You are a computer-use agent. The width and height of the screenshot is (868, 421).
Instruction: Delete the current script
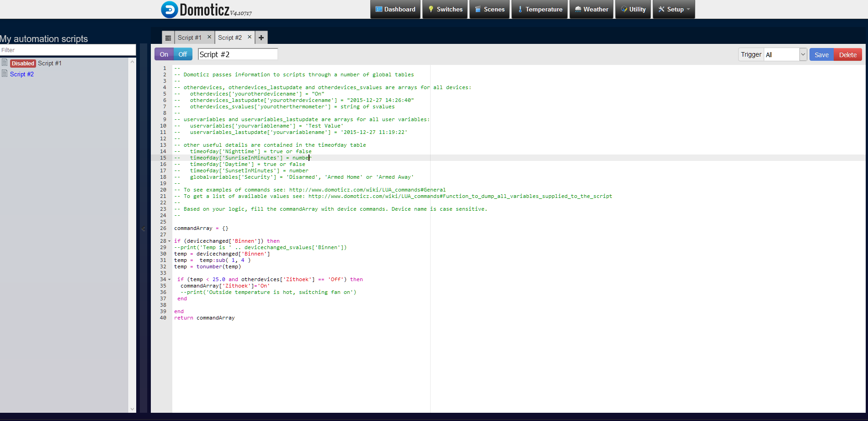tap(848, 54)
